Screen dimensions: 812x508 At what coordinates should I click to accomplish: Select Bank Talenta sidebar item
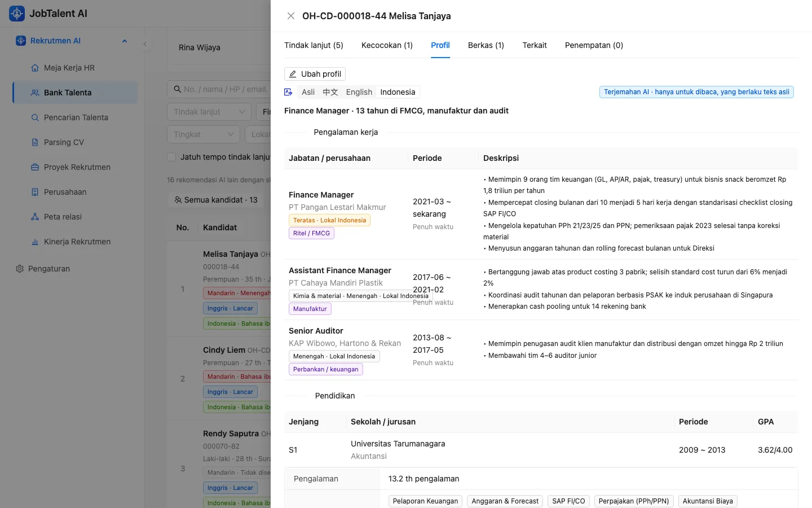(x=75, y=93)
